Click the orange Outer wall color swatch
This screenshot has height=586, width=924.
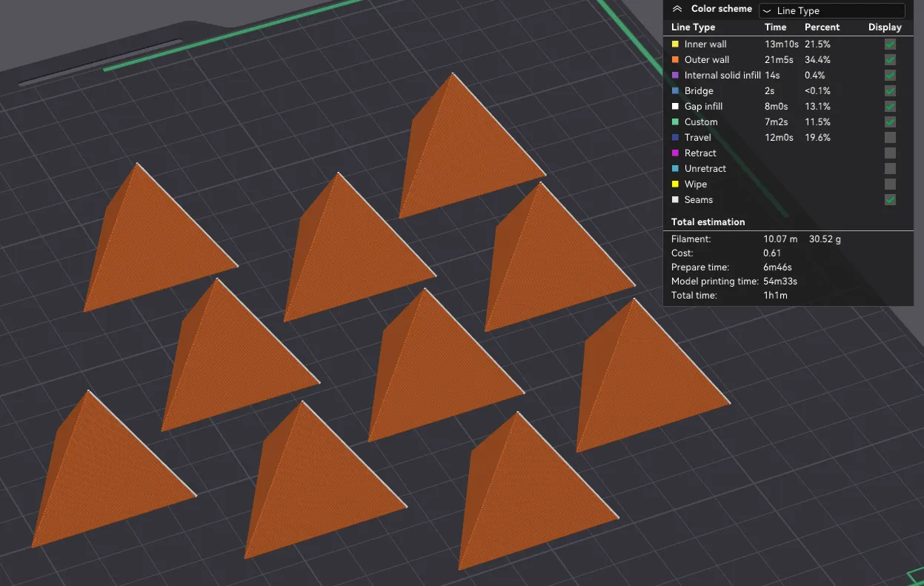click(675, 60)
